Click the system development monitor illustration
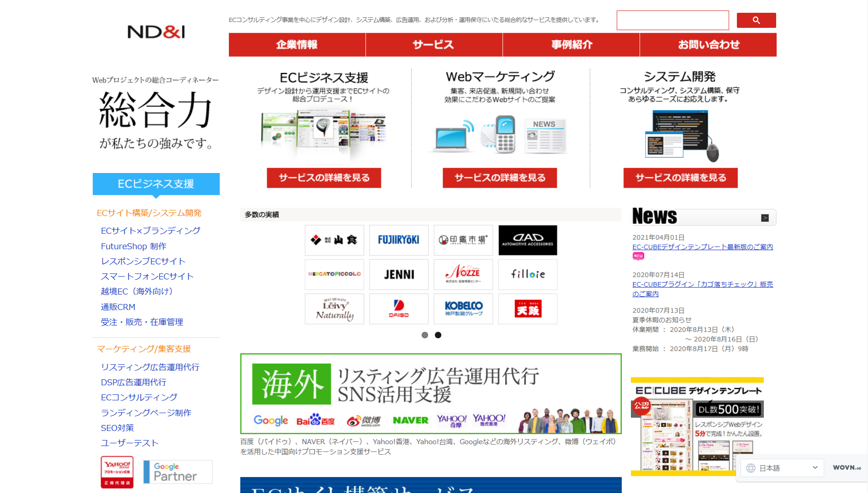Viewport: 868px width, 493px height. (x=682, y=136)
